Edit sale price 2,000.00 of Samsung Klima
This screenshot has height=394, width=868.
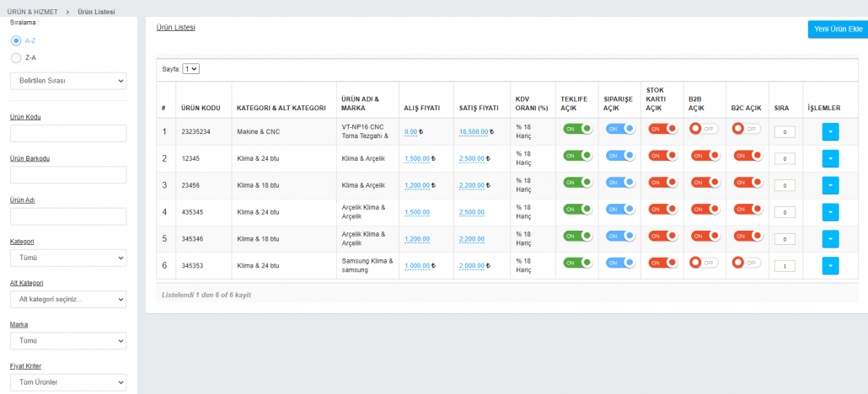472,266
